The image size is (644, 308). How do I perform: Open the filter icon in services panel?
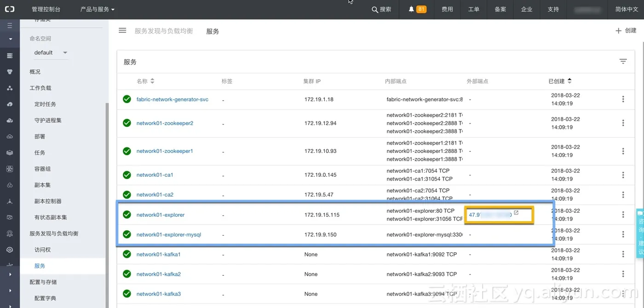[x=623, y=61]
